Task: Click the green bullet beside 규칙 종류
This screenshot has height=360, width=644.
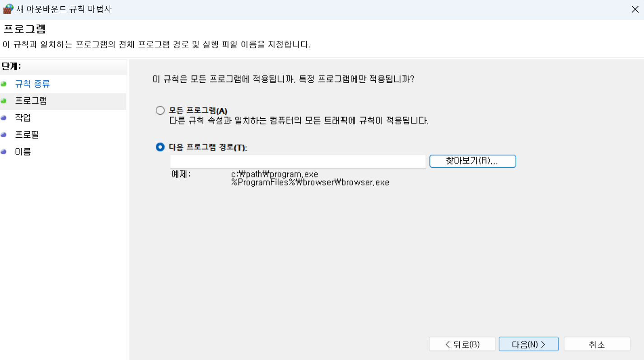Action: (x=4, y=84)
